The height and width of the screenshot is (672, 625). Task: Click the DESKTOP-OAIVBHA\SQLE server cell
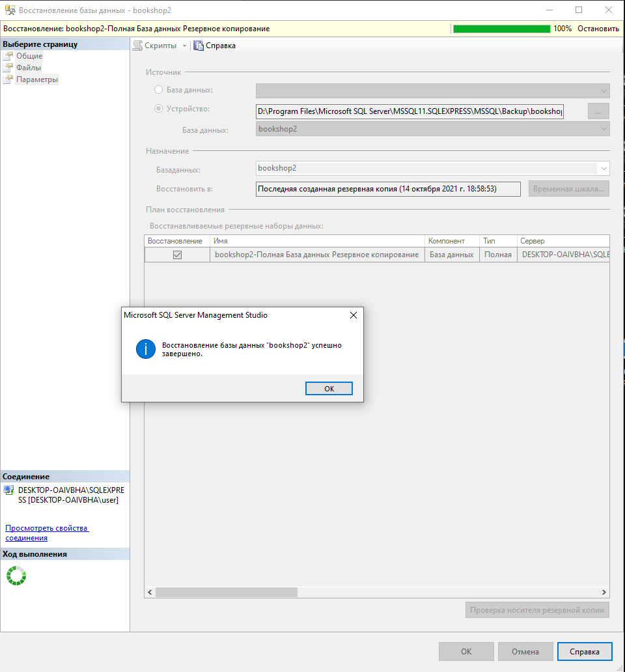pos(563,255)
